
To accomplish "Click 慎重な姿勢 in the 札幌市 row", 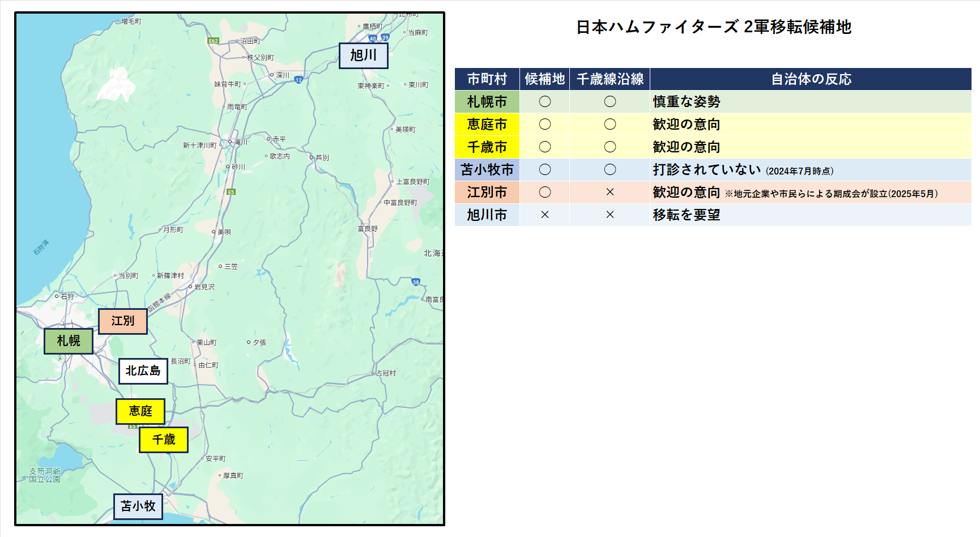I will point(687,101).
